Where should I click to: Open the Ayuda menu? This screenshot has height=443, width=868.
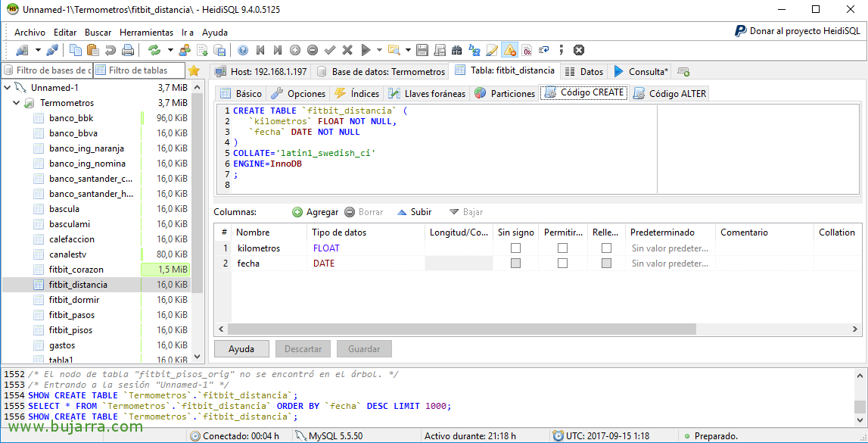[215, 33]
